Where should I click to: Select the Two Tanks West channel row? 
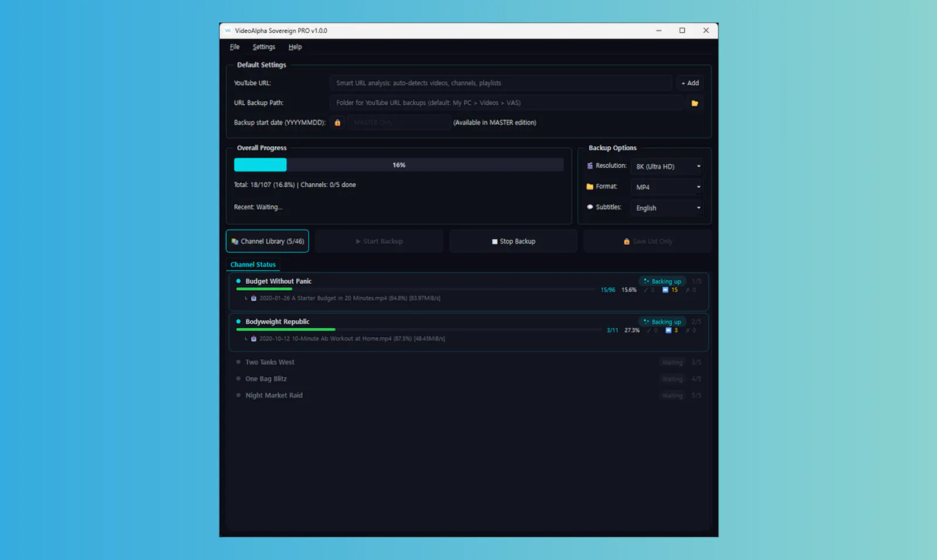[468, 362]
